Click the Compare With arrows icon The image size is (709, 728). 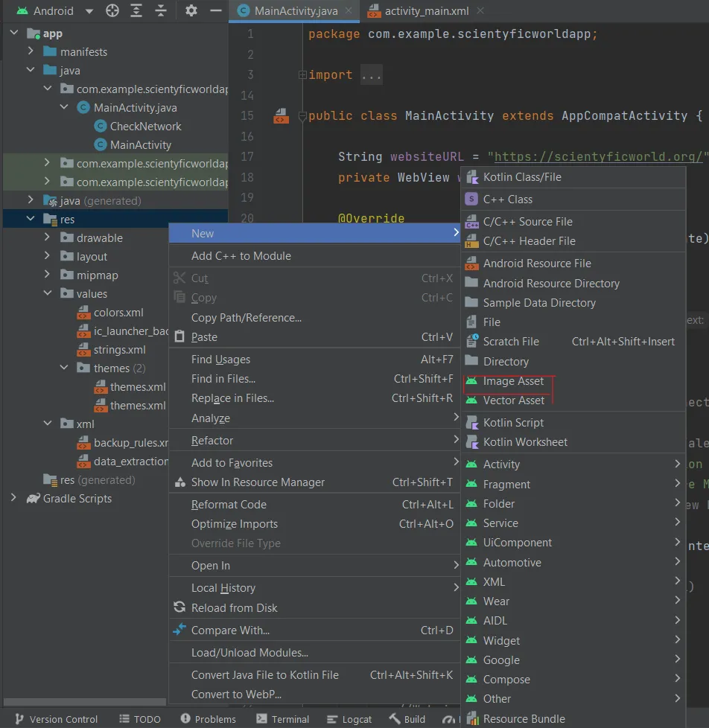tap(179, 630)
